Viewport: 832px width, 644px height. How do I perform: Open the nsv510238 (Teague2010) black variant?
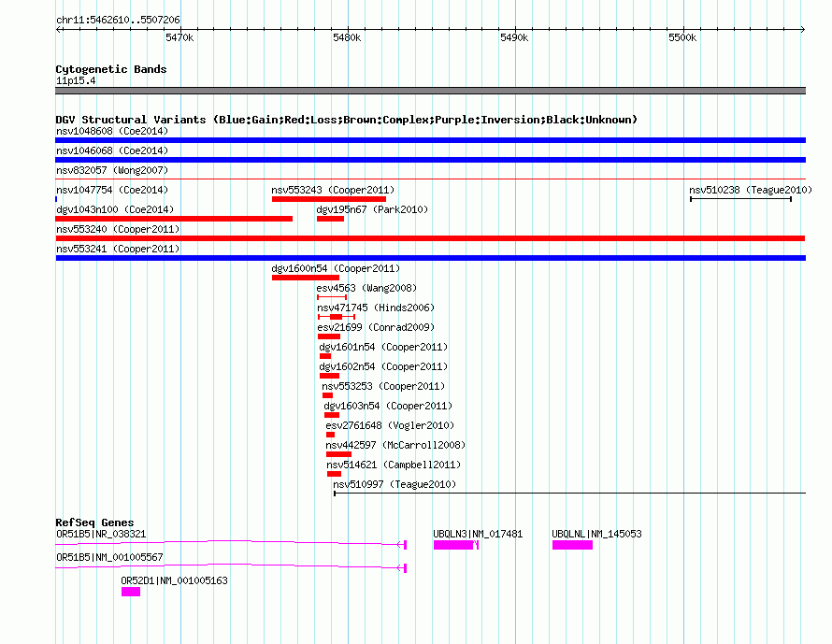pyautogui.click(x=740, y=199)
